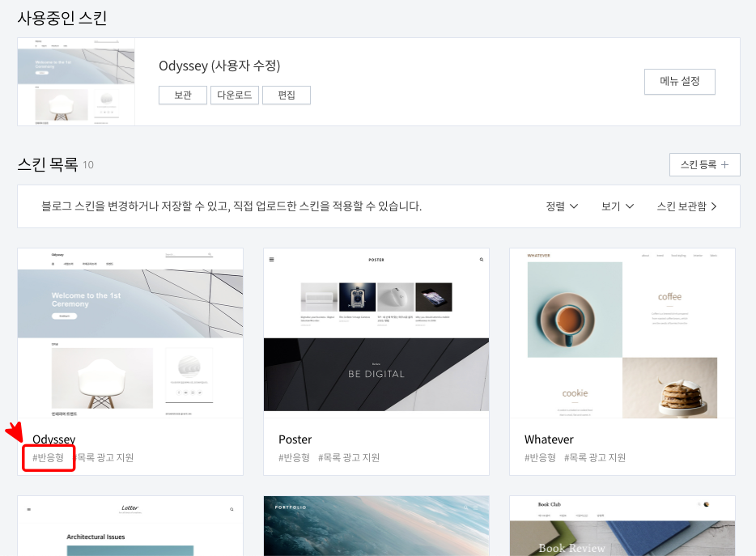The height and width of the screenshot is (556, 756).
Task: Select the Poster BE DIGITAL skin thumbnail
Action: [376, 333]
